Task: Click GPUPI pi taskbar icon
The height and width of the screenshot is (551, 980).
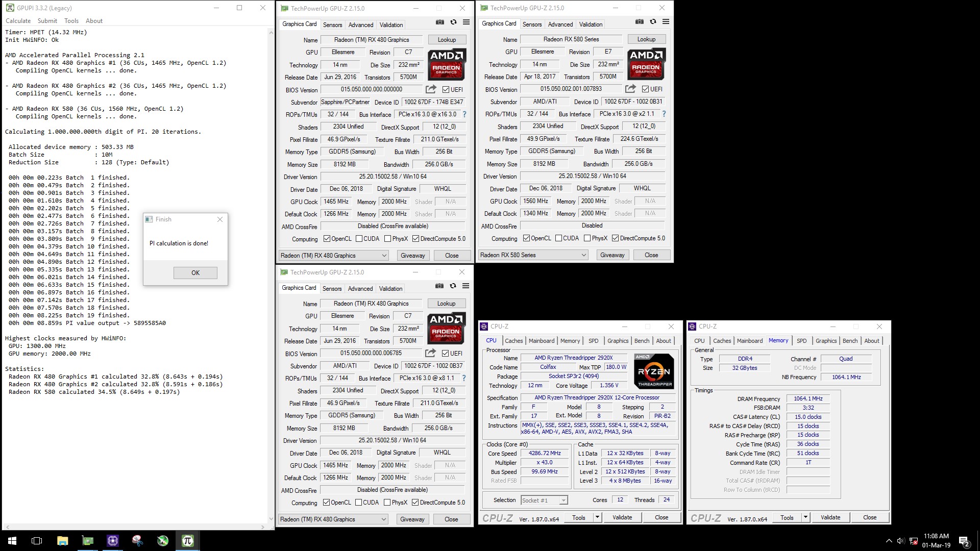Action: coord(188,541)
